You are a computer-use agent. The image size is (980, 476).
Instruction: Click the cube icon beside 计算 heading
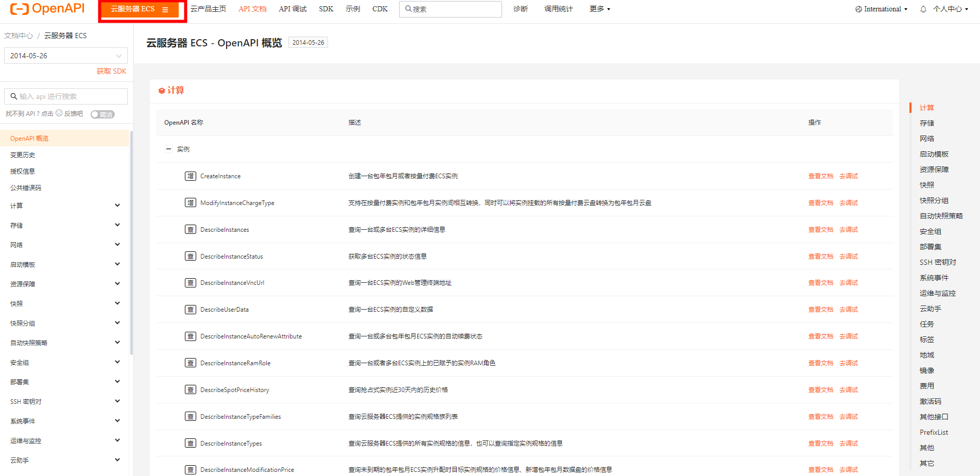162,91
